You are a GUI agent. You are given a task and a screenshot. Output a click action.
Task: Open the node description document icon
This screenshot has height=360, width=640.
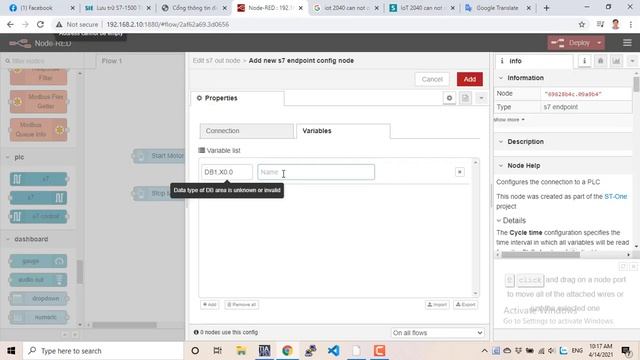465,98
